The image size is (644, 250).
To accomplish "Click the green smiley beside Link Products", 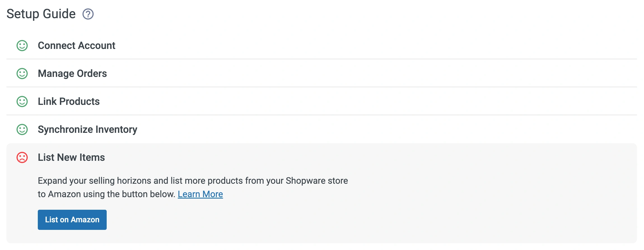I will (22, 101).
